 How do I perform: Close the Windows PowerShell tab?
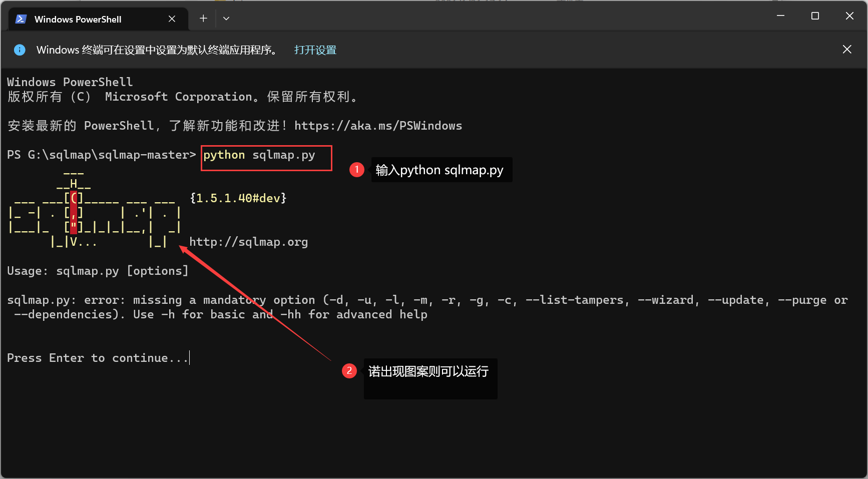pyautogui.click(x=172, y=19)
